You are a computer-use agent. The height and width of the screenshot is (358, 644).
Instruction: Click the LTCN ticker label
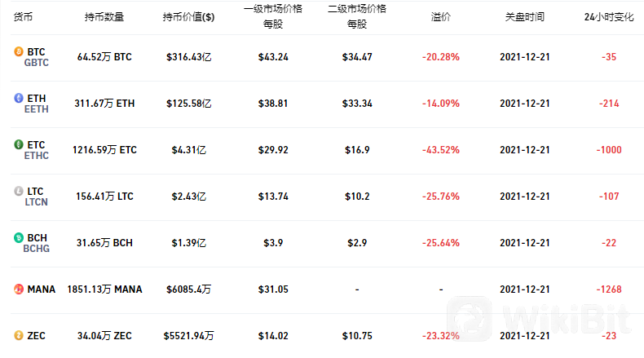[36, 201]
